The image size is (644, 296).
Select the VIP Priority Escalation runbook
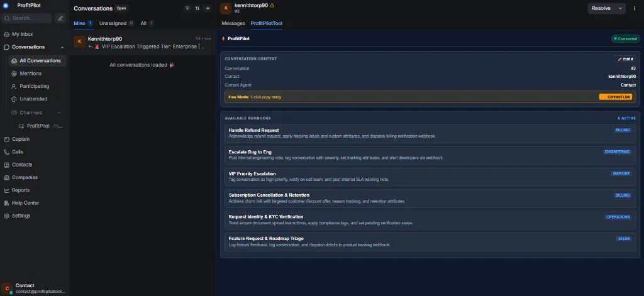[x=430, y=177]
